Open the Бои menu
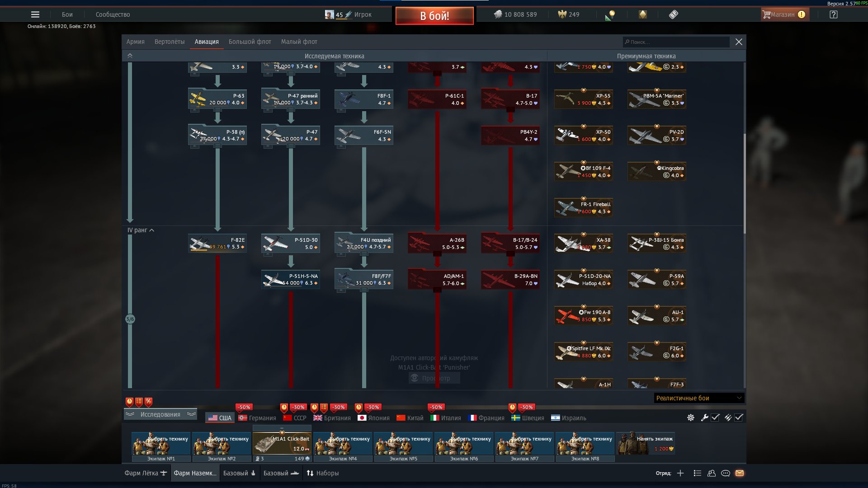The width and height of the screenshot is (868, 488). point(67,14)
